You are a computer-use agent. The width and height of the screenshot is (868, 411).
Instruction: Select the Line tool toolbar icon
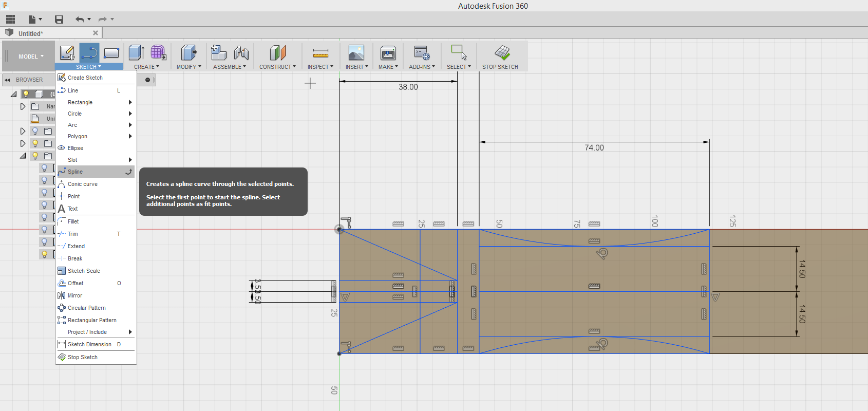click(x=89, y=52)
